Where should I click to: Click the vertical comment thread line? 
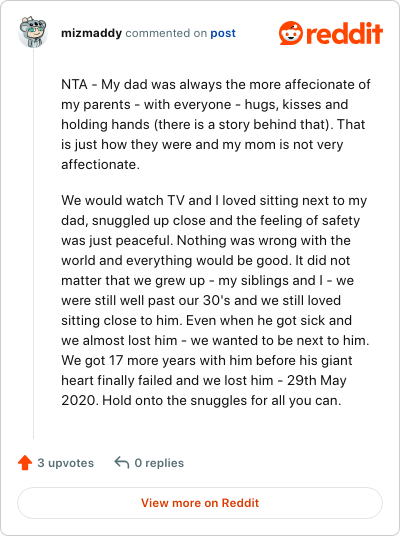(x=34, y=244)
